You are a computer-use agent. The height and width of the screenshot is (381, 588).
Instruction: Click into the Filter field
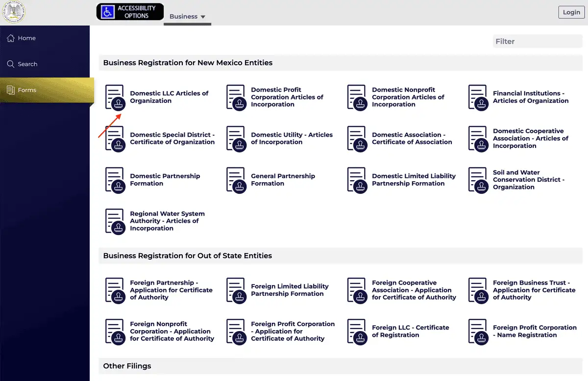click(x=538, y=42)
